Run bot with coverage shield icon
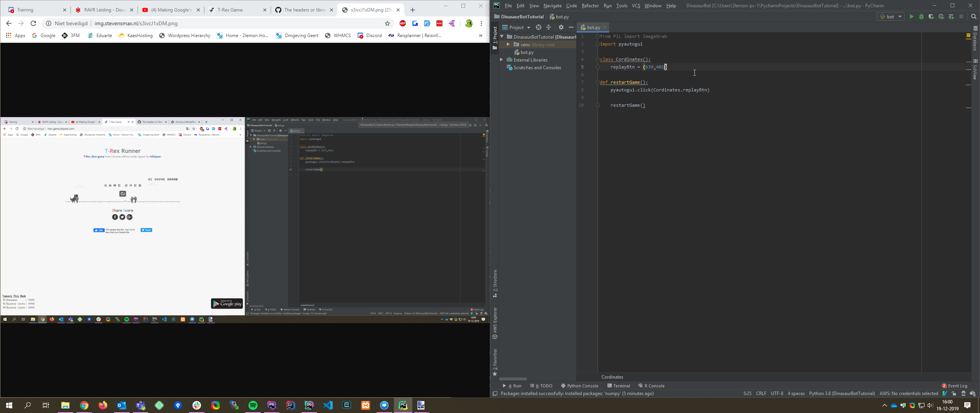 point(931,17)
